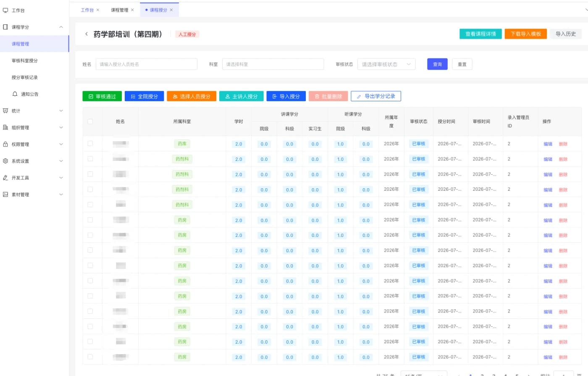588x376 pixels.
Task: Click 编辑 in the 药库 row
Action: click(x=548, y=144)
